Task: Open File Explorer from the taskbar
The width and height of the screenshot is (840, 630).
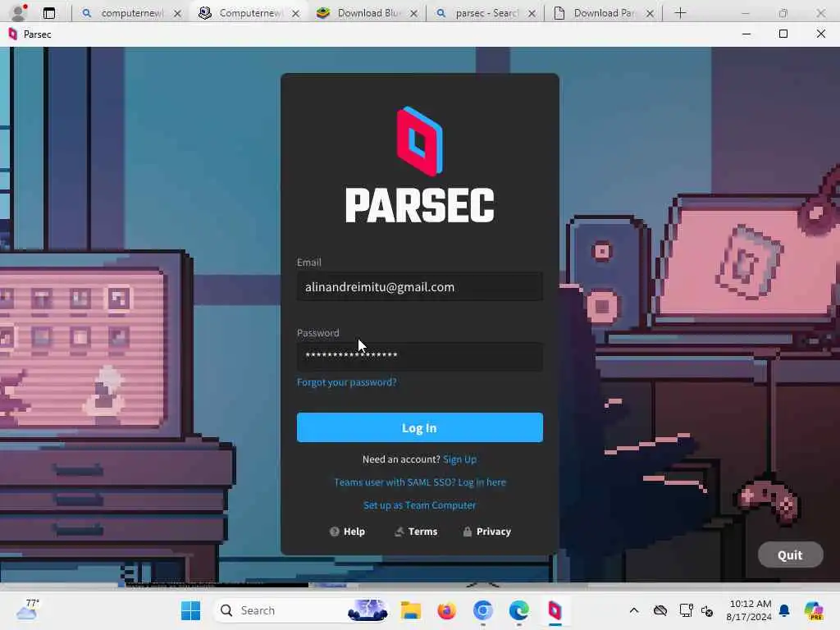Action: pyautogui.click(x=411, y=610)
